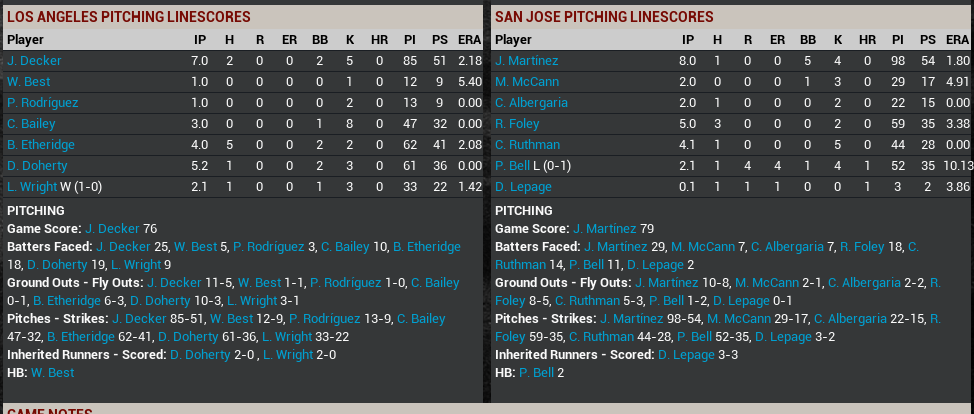Open C. Bailey's row link in Los Angeles table
Image resolution: width=974 pixels, height=414 pixels.
(x=30, y=124)
